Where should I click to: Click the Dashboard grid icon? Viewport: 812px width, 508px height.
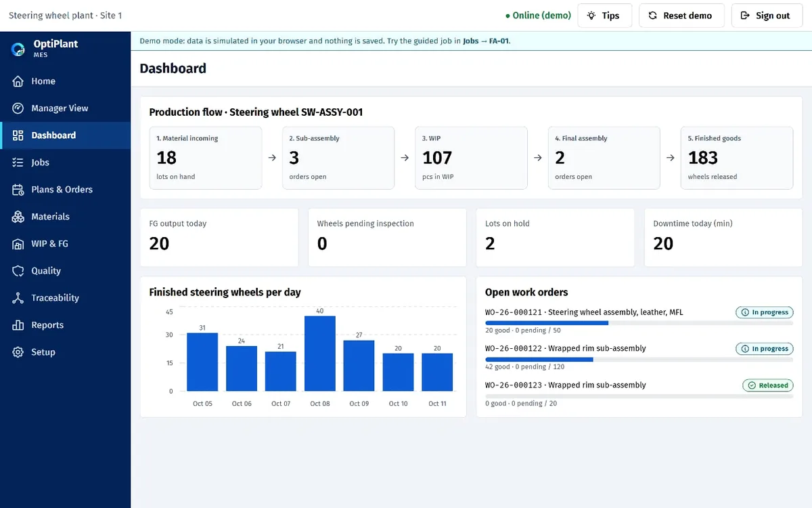click(x=18, y=135)
